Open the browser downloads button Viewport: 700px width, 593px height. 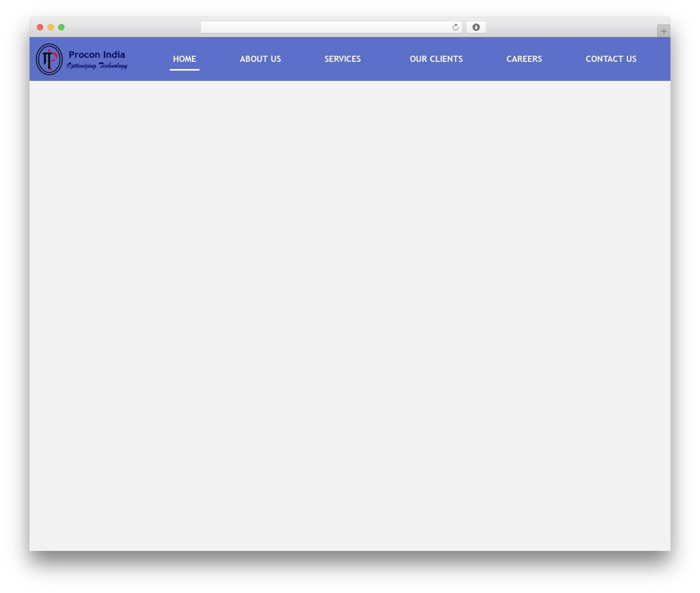tap(476, 27)
